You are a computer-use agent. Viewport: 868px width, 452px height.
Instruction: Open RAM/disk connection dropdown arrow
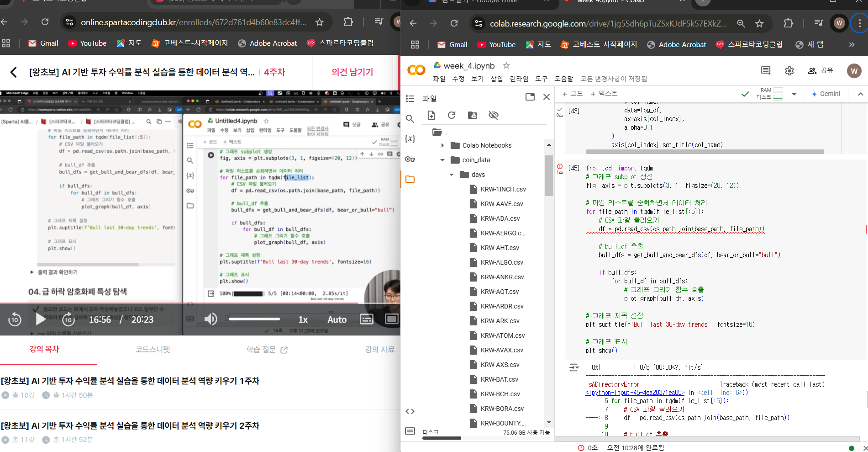pyautogui.click(x=794, y=94)
